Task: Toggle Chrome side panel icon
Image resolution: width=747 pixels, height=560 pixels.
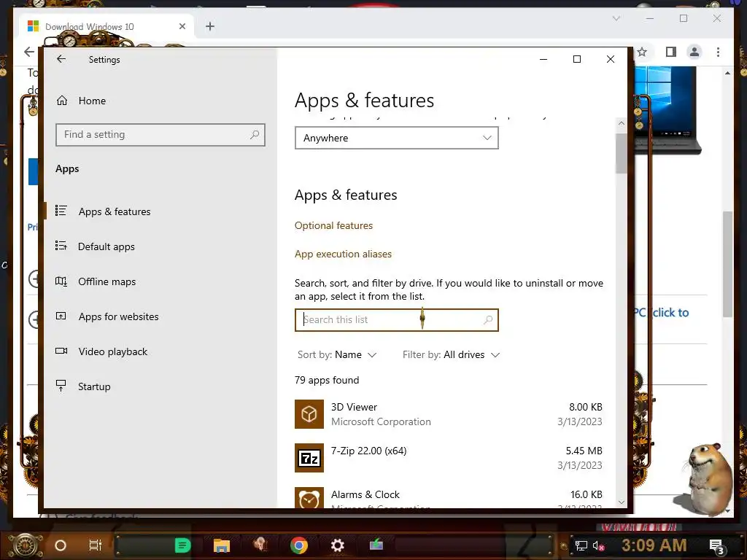Action: pyautogui.click(x=671, y=52)
